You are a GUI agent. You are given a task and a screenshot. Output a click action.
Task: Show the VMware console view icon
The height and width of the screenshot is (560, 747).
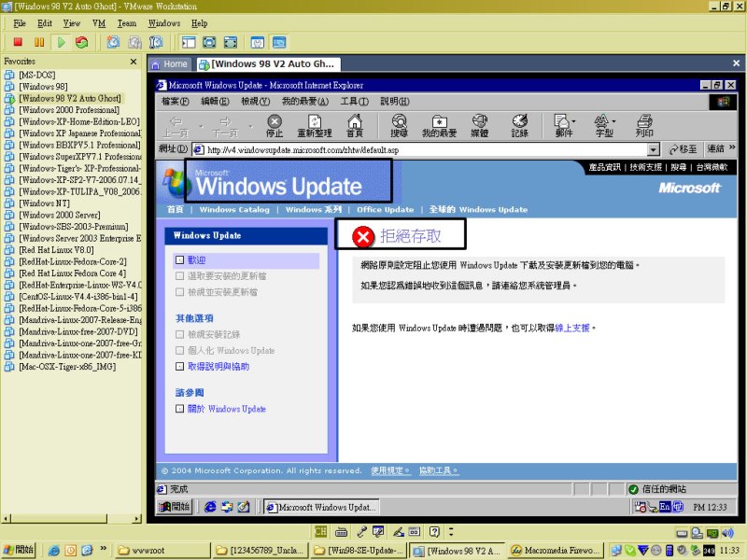point(279,42)
